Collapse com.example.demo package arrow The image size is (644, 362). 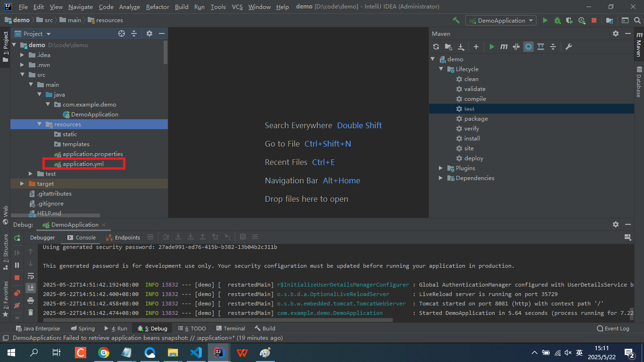coord(48,105)
